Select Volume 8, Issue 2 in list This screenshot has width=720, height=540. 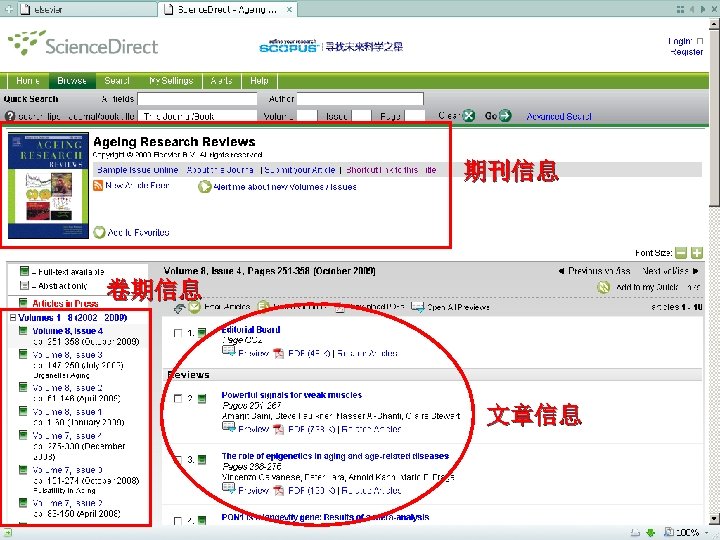coord(68,388)
